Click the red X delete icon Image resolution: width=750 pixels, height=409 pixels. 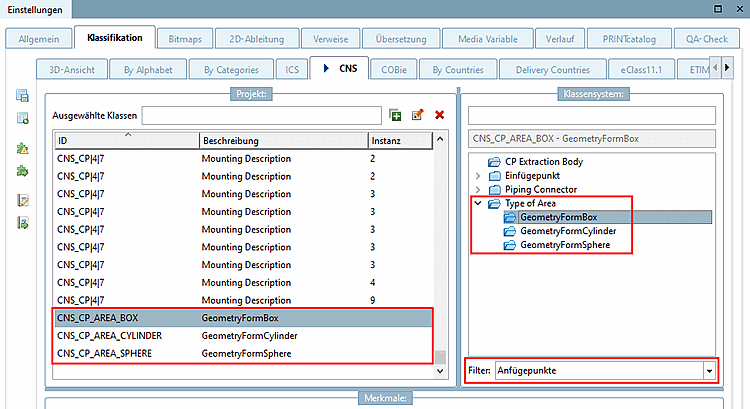pos(439,115)
